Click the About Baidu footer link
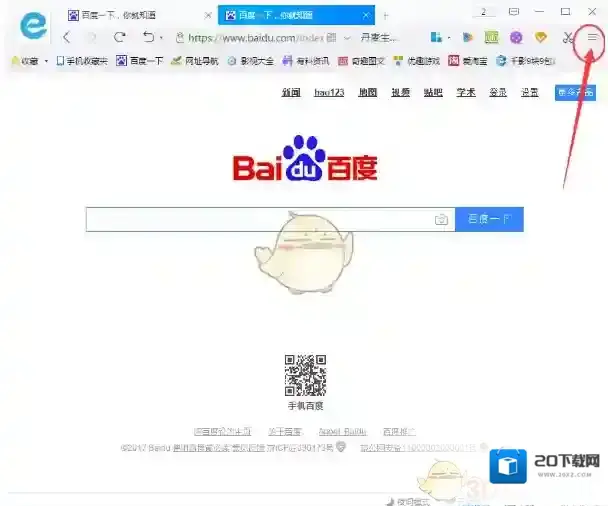Image resolution: width=608 pixels, height=506 pixels. (x=342, y=431)
